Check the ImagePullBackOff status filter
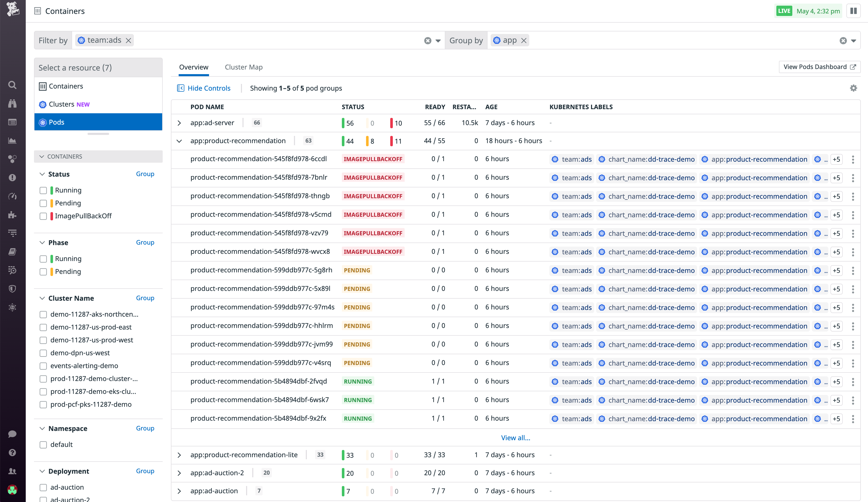Viewport: 868px width, 502px height. pos(43,216)
